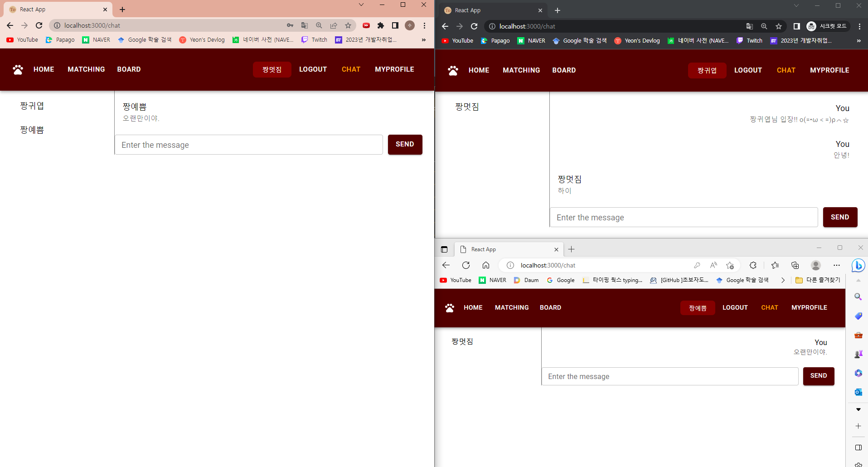Expand more favorites chevron in Edge bookmarks bar

[783, 280]
